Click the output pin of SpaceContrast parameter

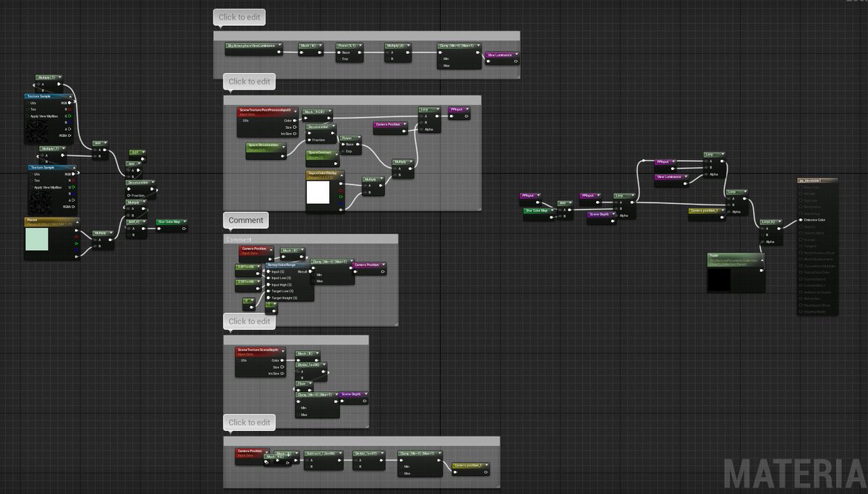[x=336, y=163]
